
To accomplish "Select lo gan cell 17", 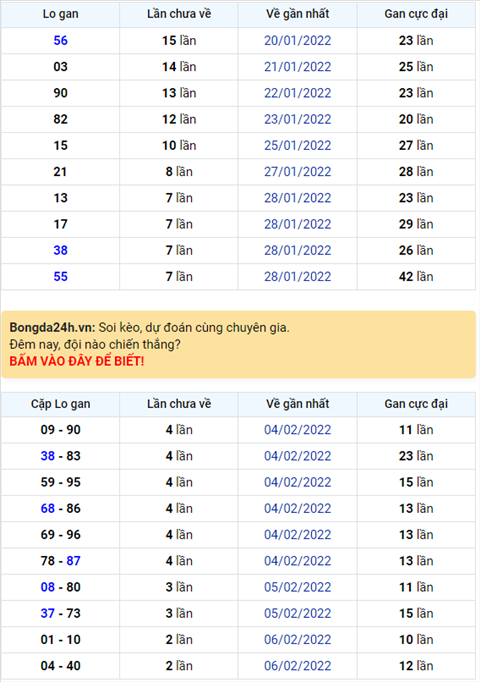I will [60, 224].
